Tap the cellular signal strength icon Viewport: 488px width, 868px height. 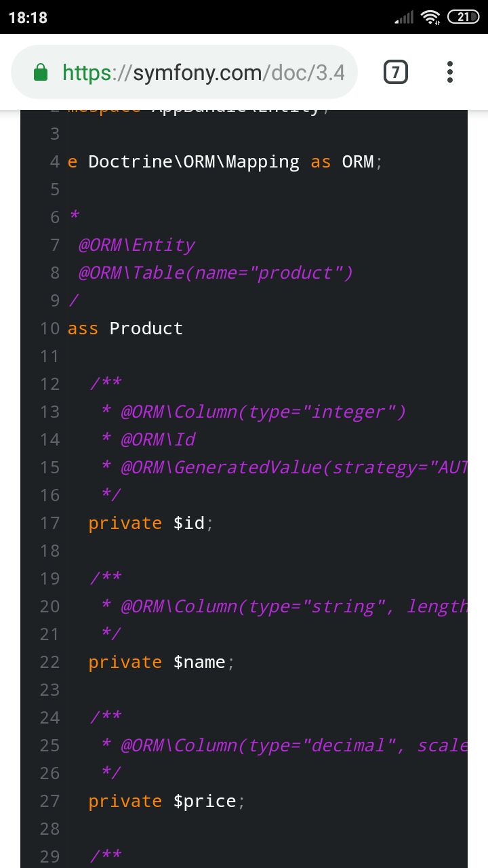pyautogui.click(x=404, y=18)
